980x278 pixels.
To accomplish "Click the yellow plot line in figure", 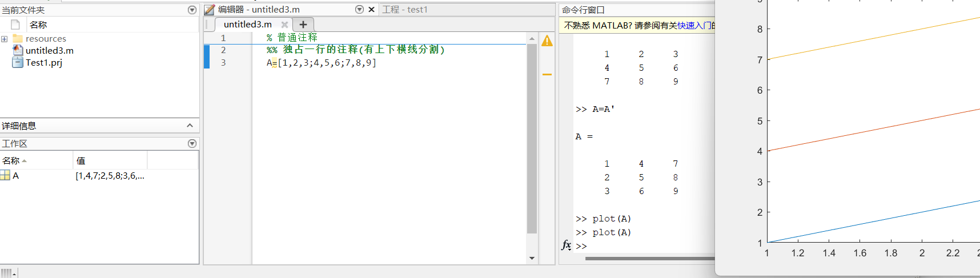I will [874, 38].
